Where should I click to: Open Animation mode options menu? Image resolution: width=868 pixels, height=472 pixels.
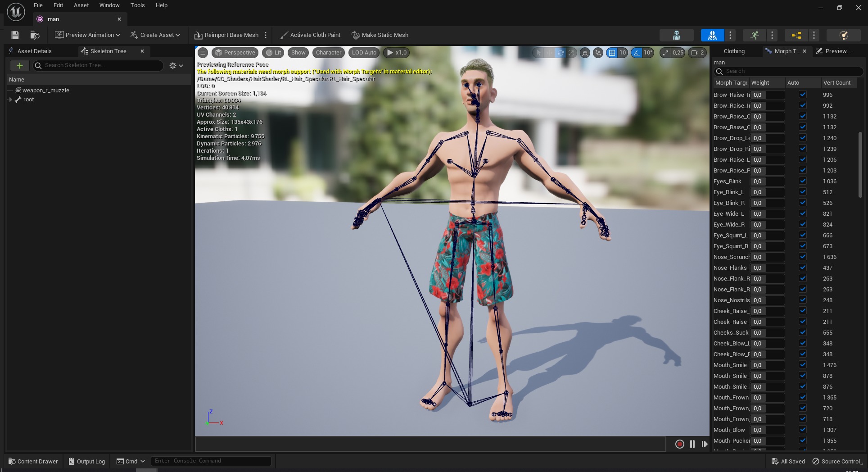(772, 35)
